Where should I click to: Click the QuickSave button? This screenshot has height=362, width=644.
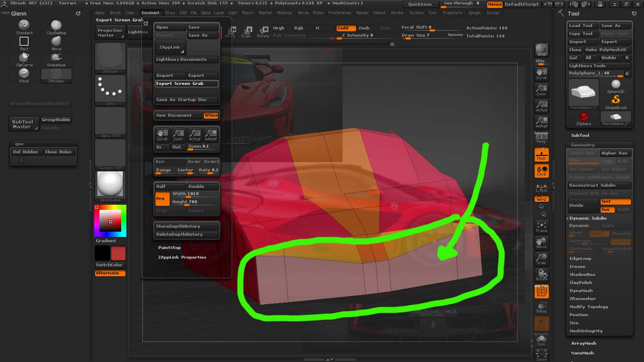pyautogui.click(x=420, y=4)
